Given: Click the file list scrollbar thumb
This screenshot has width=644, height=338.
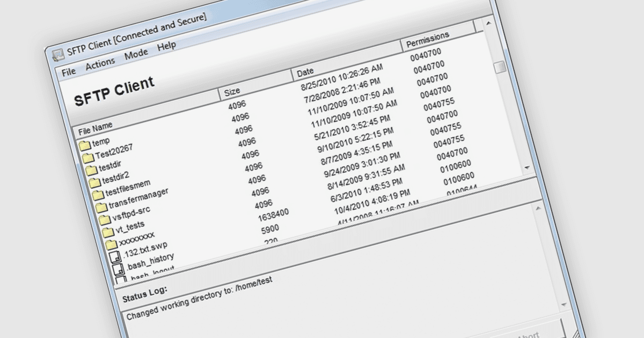Looking at the screenshot, I should pyautogui.click(x=500, y=68).
